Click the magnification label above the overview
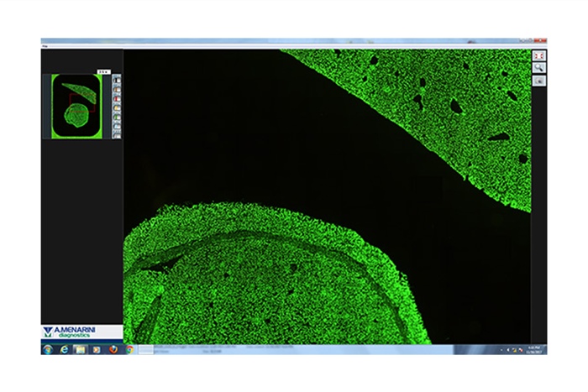The height and width of the screenshot is (392, 588). 103,72
